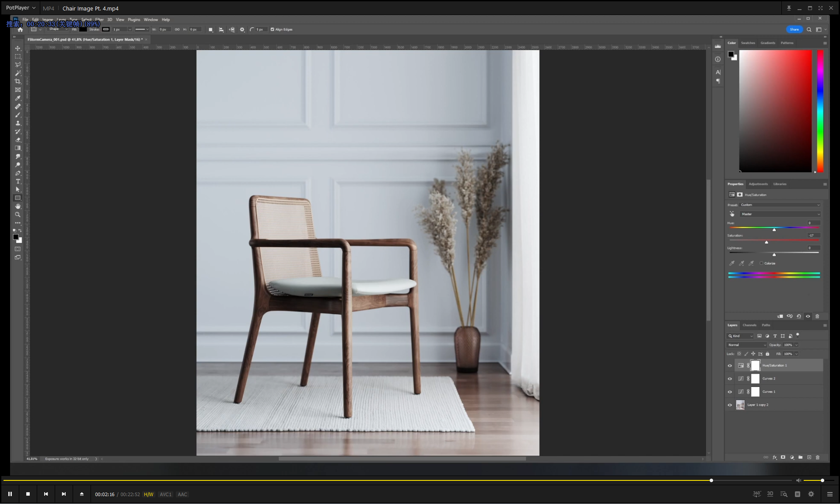Select the Magic Wand tool

18,73
